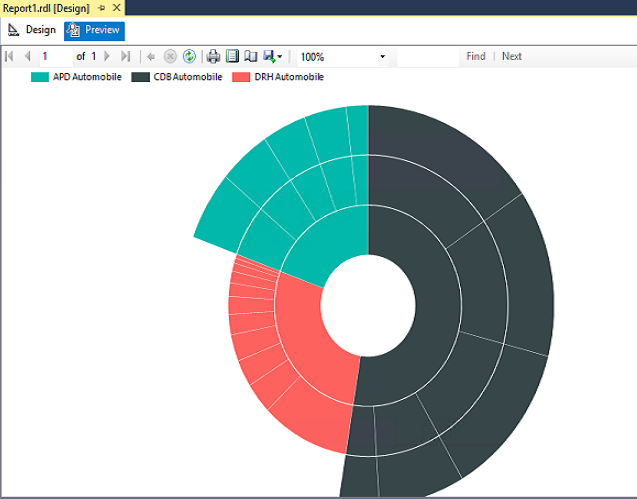Click the current page number field
The width and height of the screenshot is (637, 499).
coord(54,57)
